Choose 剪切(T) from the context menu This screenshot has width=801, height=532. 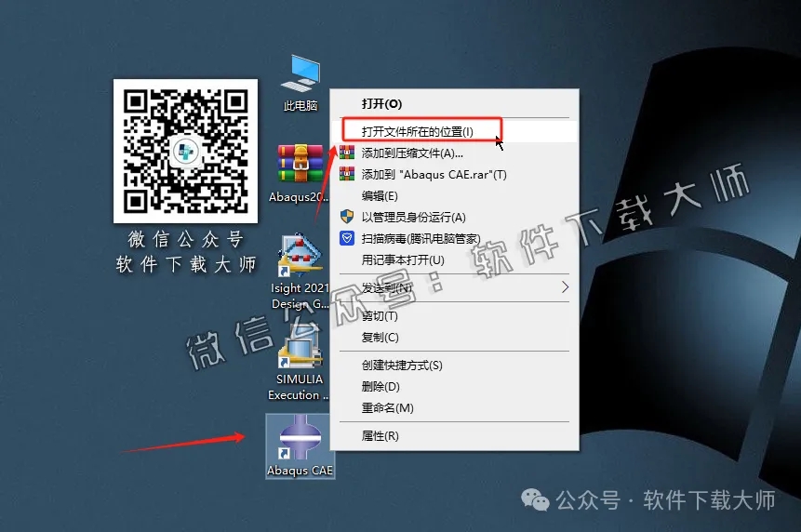coord(454,315)
